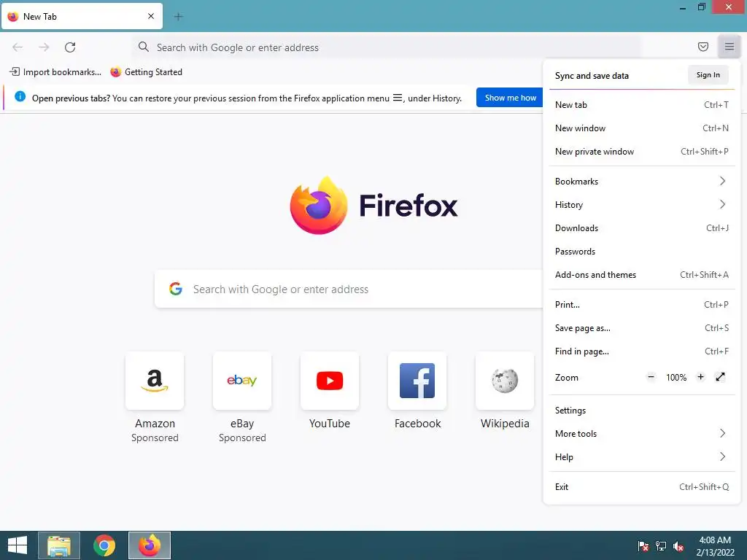The width and height of the screenshot is (747, 560).
Task: Select New window from the menu
Action: tap(642, 128)
